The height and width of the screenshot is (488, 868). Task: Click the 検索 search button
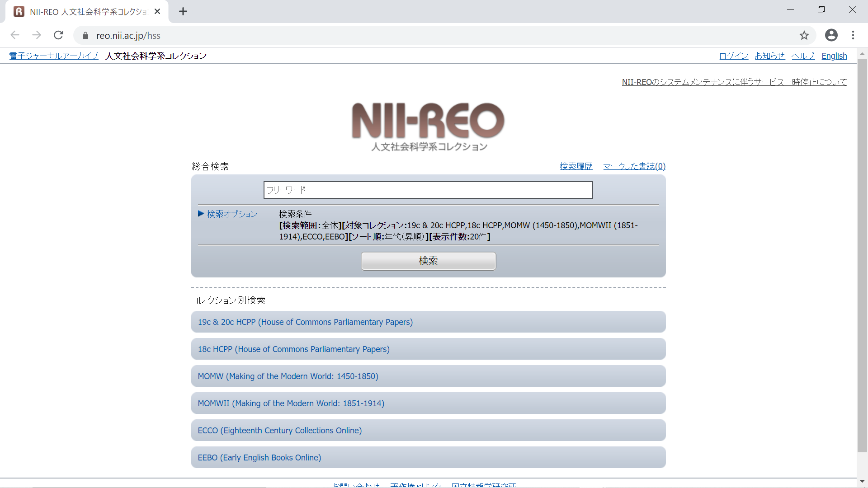tap(428, 261)
